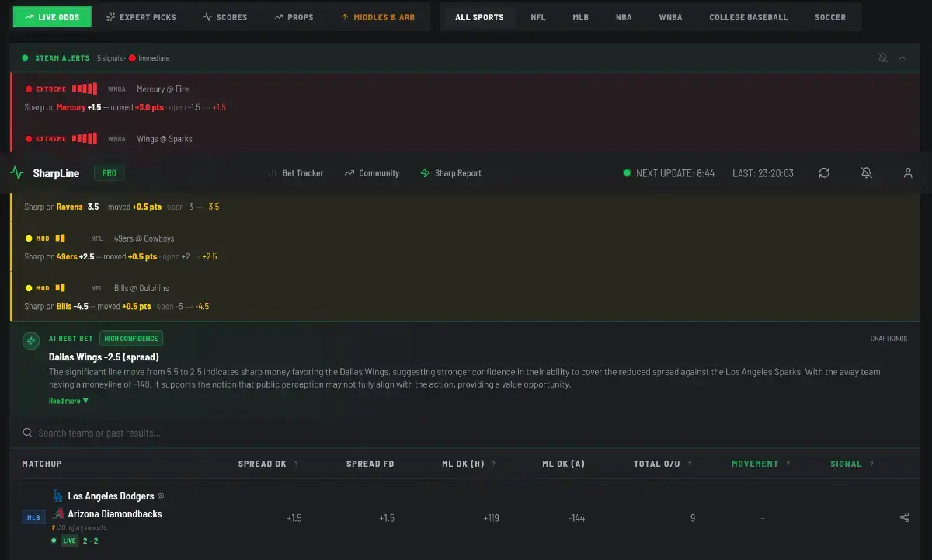The height and width of the screenshot is (560, 932).
Task: Mute Steam Alerts with bell icon
Action: click(x=883, y=57)
